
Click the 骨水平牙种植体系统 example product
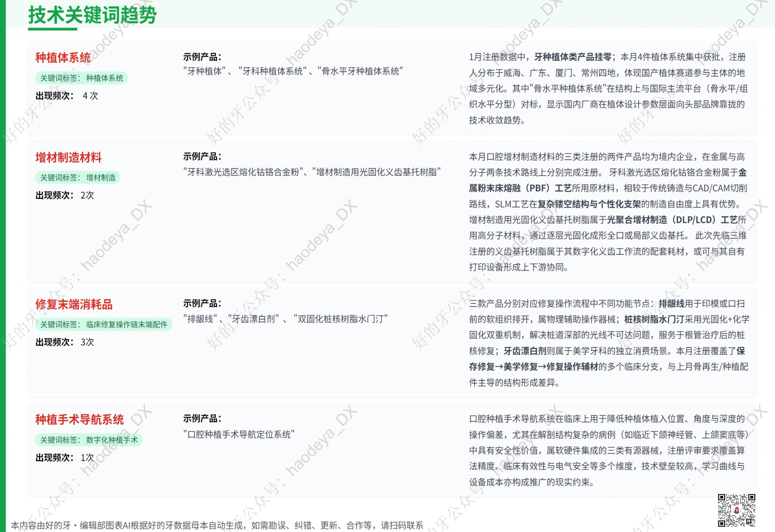pyautogui.click(x=360, y=71)
